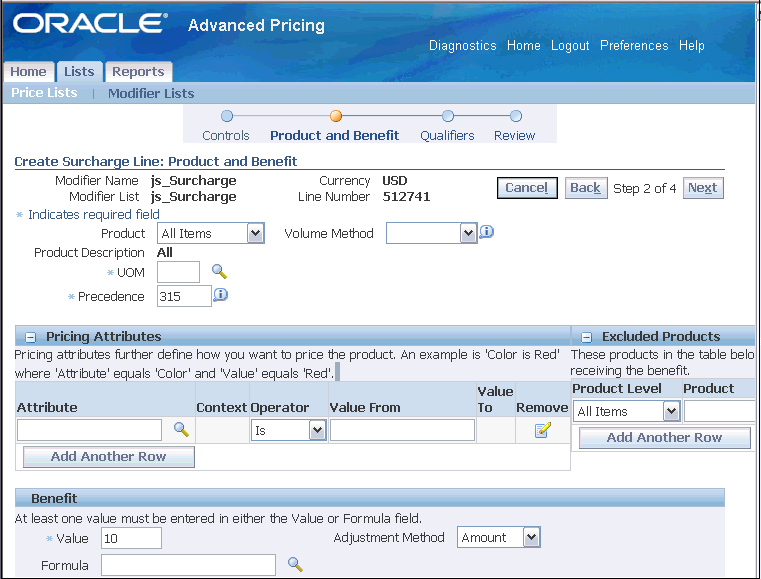Open the Price Lists subtab
Image resolution: width=761 pixels, height=579 pixels.
pos(44,93)
